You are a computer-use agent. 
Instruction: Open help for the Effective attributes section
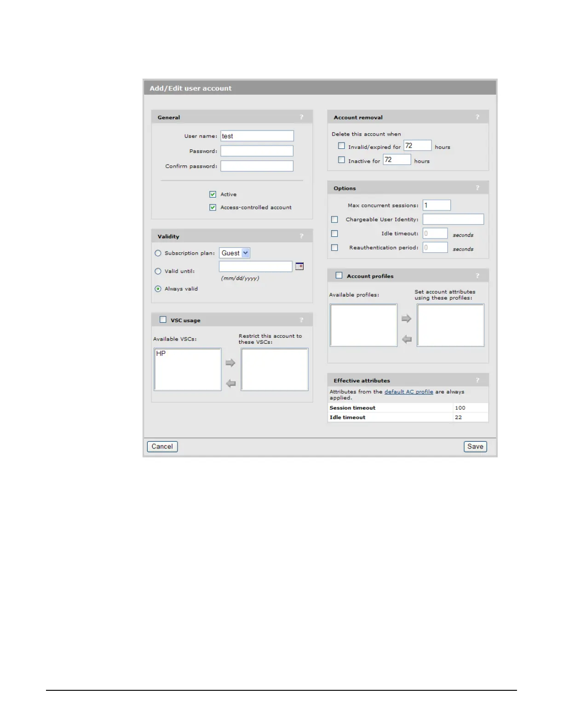tap(477, 380)
